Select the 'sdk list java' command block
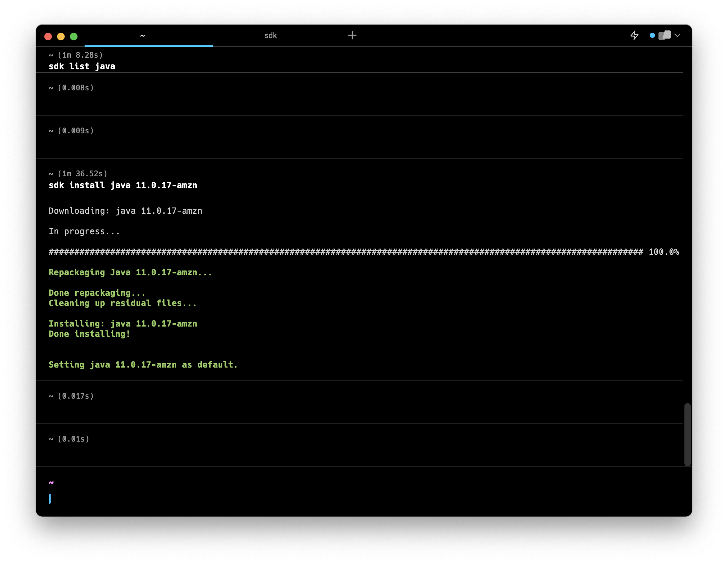The image size is (728, 564). 82,66
